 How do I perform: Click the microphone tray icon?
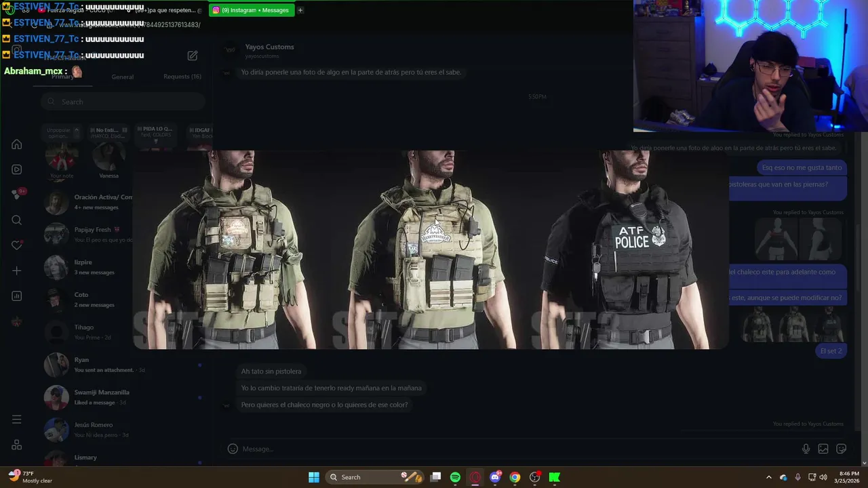click(797, 477)
